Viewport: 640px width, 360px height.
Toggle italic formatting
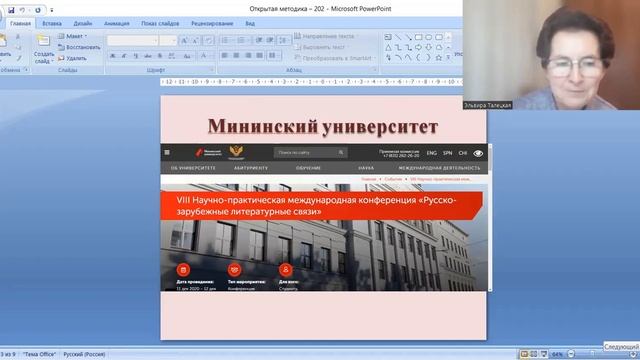tap(124, 56)
